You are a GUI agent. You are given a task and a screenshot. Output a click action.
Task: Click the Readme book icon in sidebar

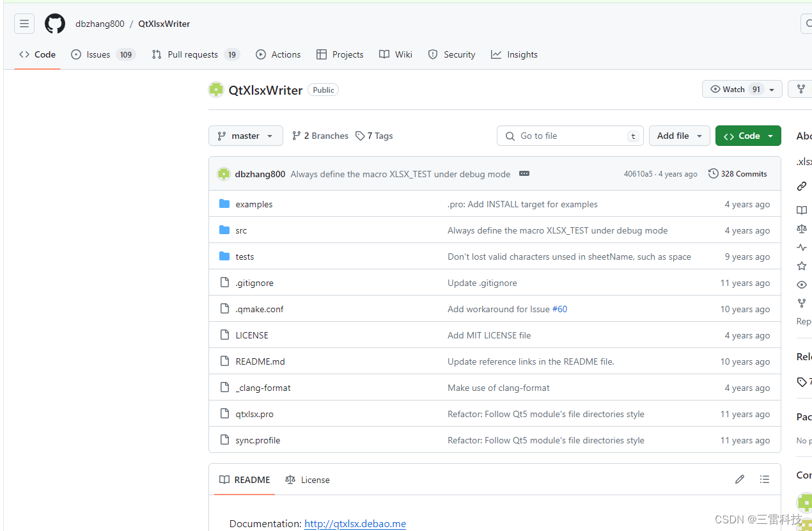(802, 210)
